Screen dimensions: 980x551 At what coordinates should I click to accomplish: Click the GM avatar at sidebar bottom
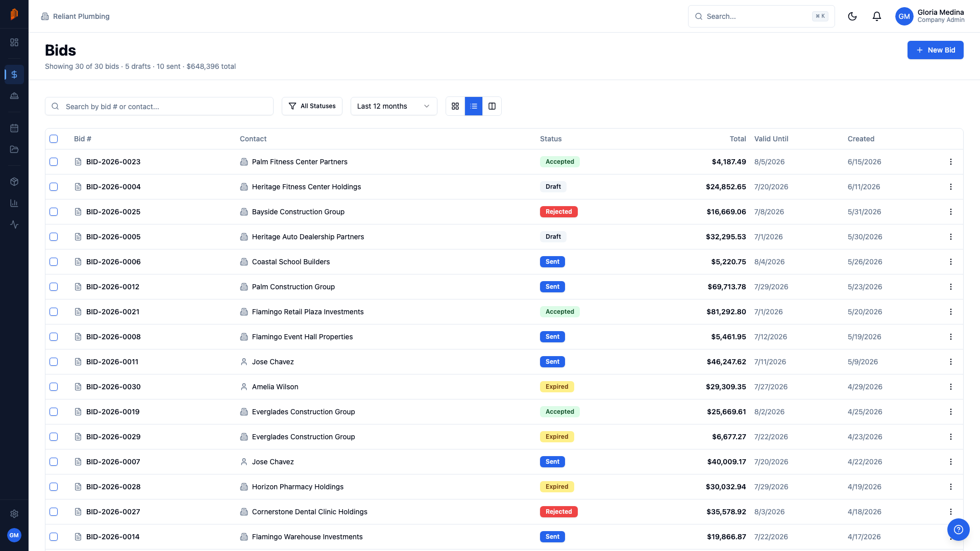(x=14, y=535)
